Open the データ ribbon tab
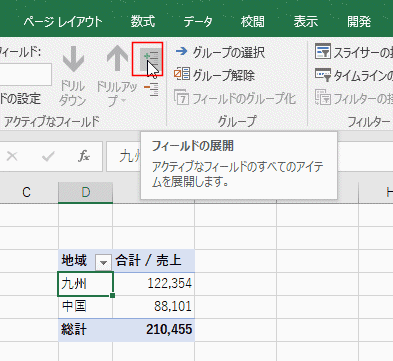The height and width of the screenshot is (361, 393). tap(198, 22)
